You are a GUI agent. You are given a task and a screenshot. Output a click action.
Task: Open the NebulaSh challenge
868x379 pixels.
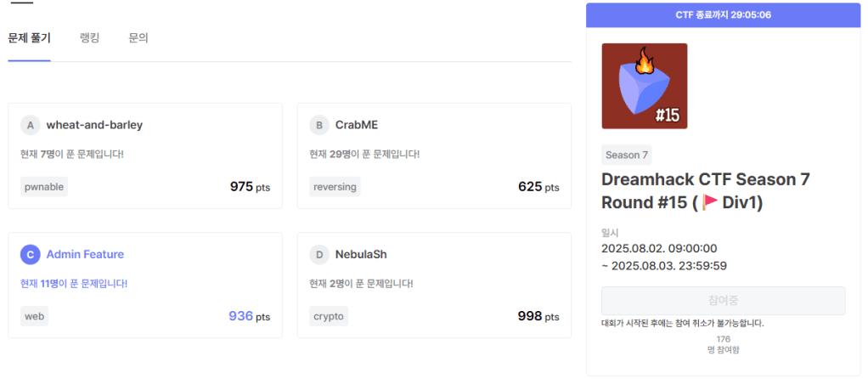click(362, 254)
